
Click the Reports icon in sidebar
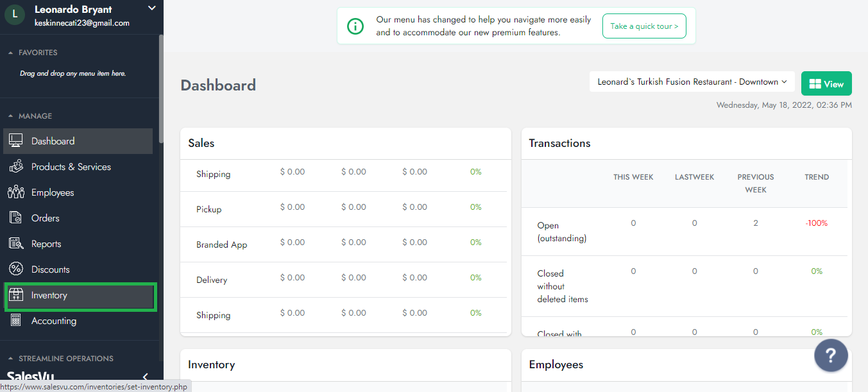[16, 244]
